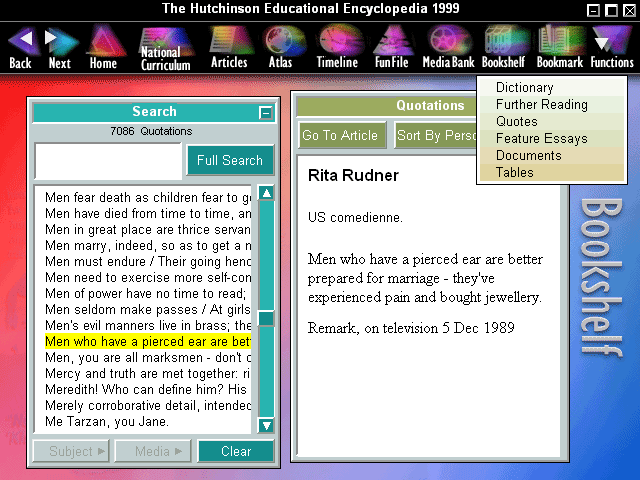Close the encyclopedia window
The height and width of the screenshot is (480, 640).
click(629, 10)
